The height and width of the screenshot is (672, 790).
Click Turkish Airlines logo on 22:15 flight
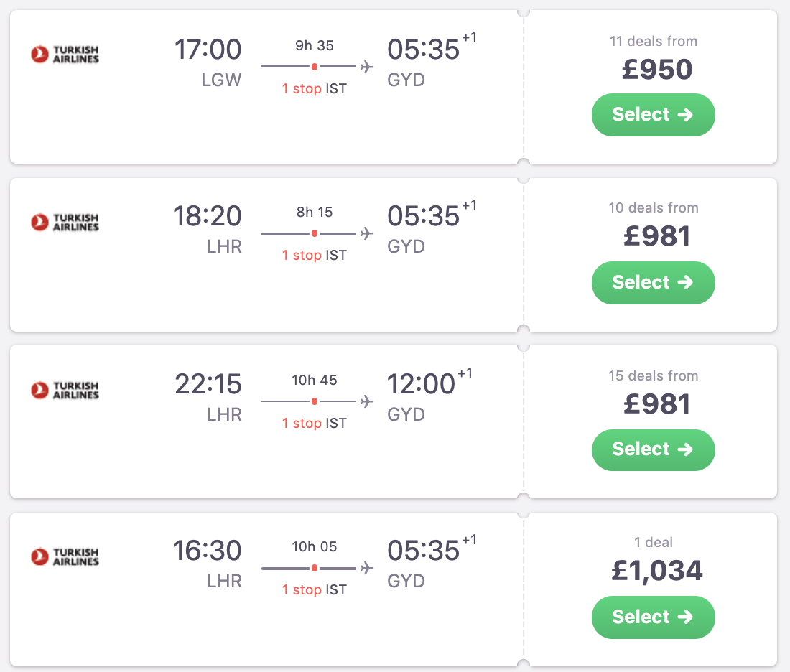65,390
